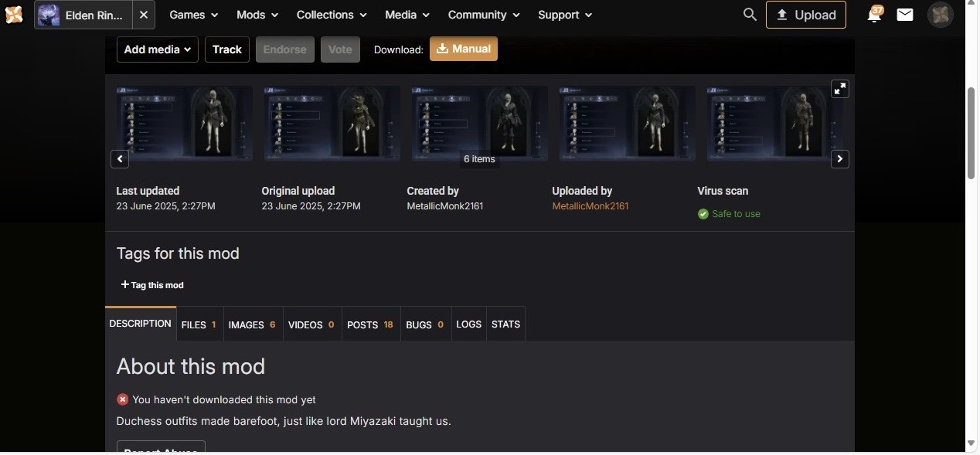Expand the Support menu
The image size is (980, 455).
pyautogui.click(x=565, y=15)
